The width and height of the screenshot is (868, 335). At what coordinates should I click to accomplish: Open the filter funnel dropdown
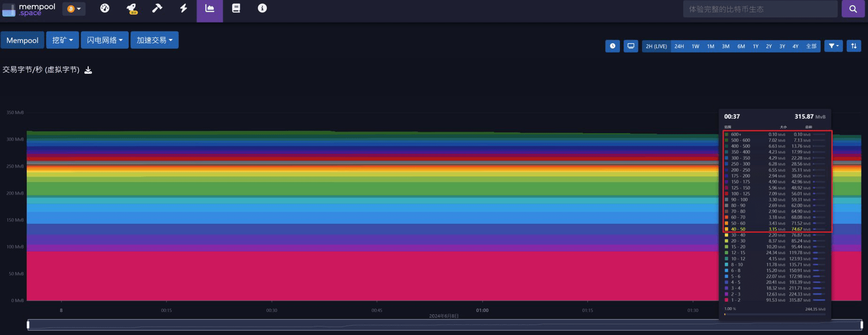pyautogui.click(x=833, y=46)
